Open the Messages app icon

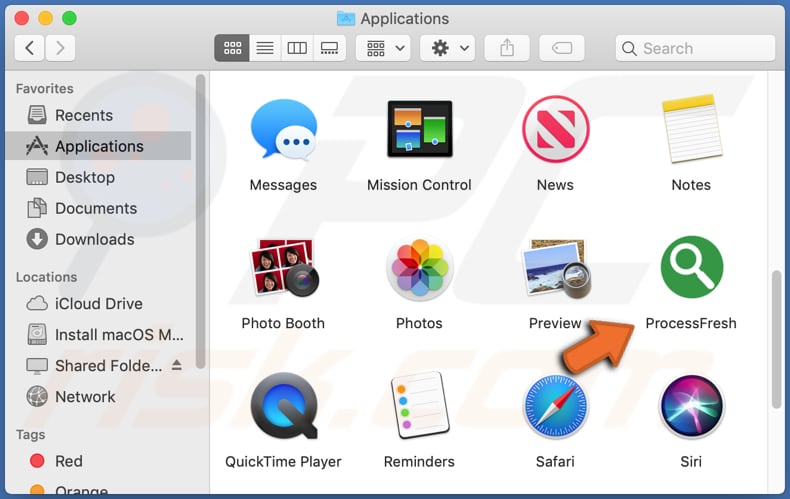tap(284, 129)
